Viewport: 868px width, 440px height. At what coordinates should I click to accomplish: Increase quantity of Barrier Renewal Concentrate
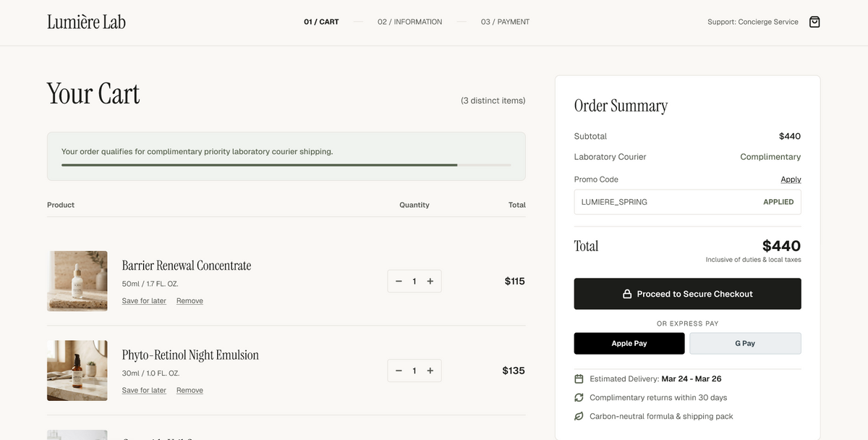click(x=430, y=281)
